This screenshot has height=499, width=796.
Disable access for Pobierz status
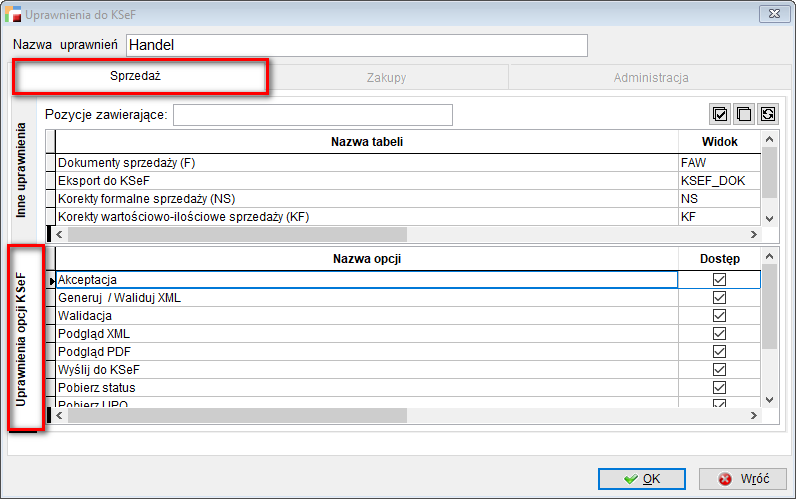click(x=719, y=388)
